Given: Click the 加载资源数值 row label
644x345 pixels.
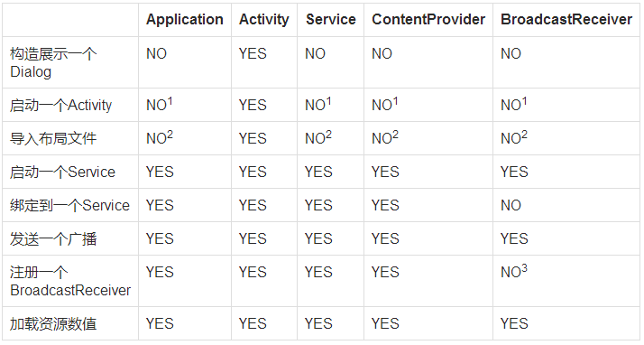Looking at the screenshot, I should pyautogui.click(x=53, y=323).
